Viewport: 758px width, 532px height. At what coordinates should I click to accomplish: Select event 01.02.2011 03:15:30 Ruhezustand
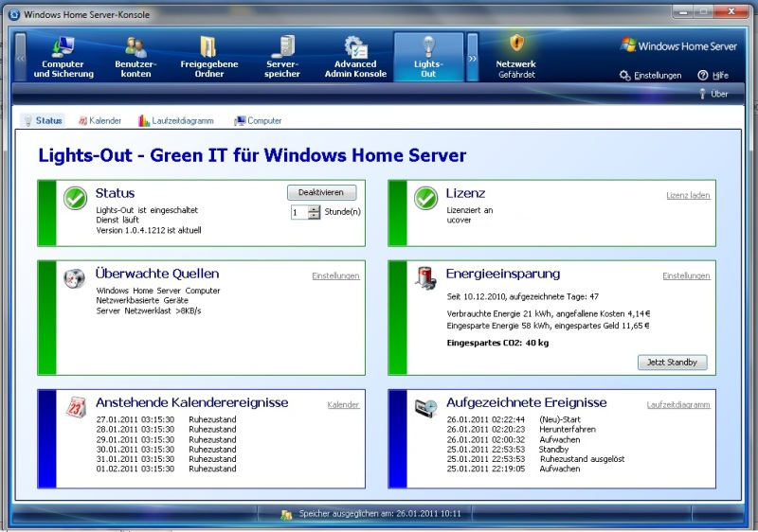167,469
